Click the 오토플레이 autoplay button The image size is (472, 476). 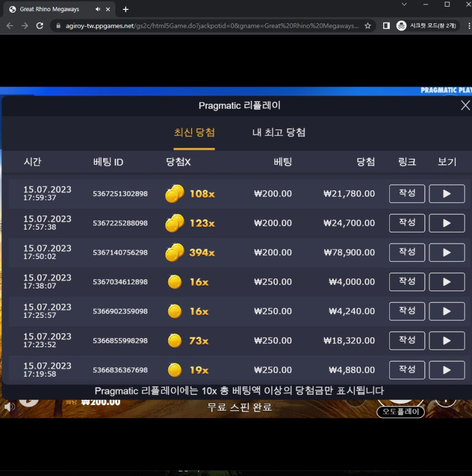coord(400,412)
